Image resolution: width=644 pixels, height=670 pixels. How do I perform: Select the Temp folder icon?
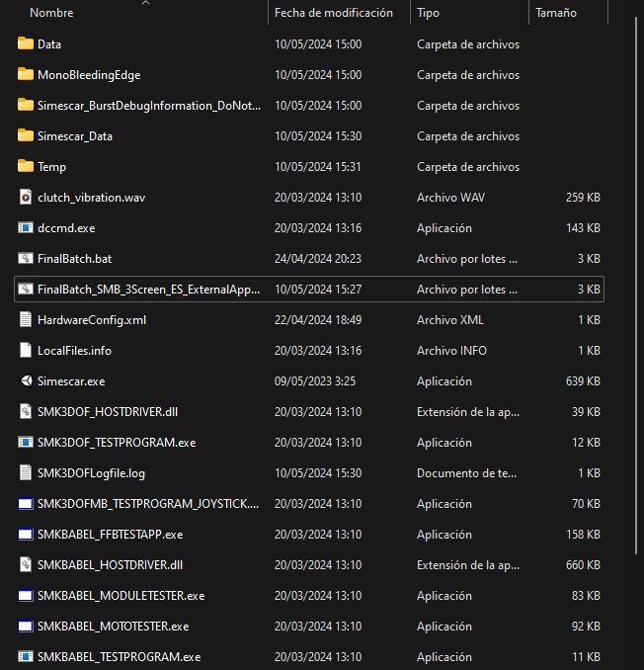pyautogui.click(x=26, y=166)
